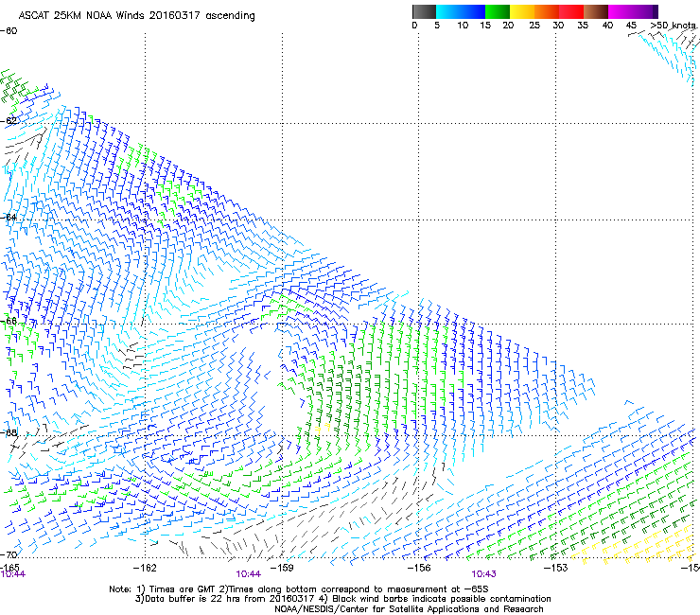Click the legend scale number 35
This screenshot has height=615, width=700.
(583, 26)
